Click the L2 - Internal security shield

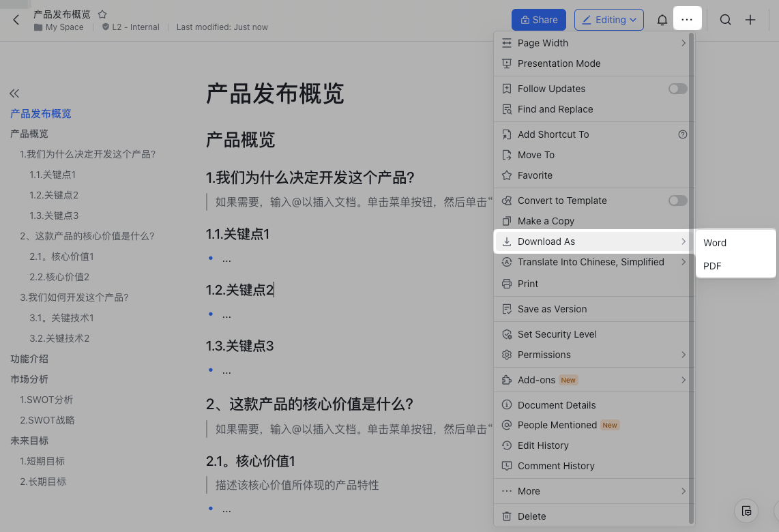[x=130, y=27]
